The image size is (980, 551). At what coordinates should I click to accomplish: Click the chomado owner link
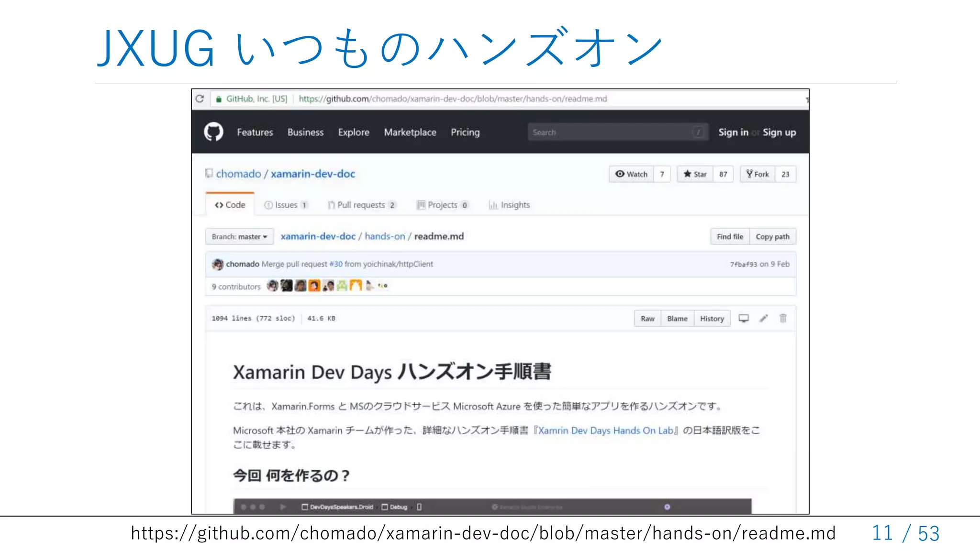click(238, 174)
